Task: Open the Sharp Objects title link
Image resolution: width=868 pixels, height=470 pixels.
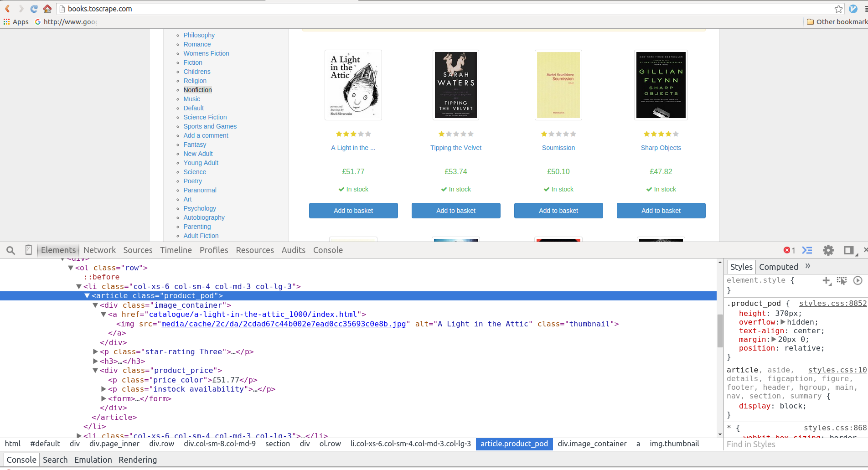Action: point(661,148)
